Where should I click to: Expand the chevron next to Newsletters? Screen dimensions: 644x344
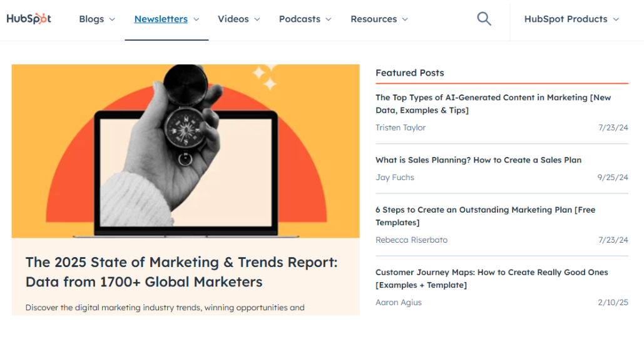(197, 19)
